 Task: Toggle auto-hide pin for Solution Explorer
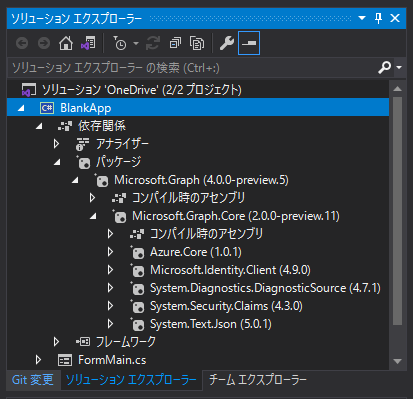coord(378,18)
